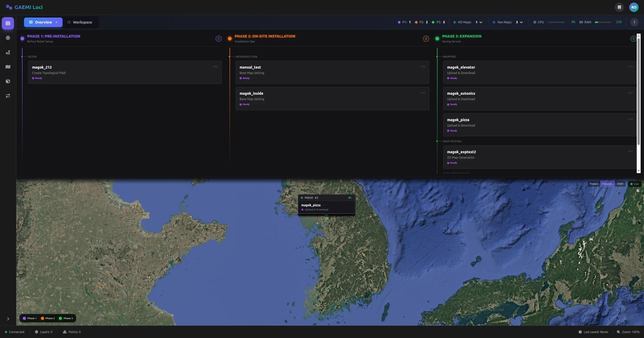This screenshot has height=338, width=644.
Task: Toggle Phase 1 in map legend
Action: click(x=30, y=318)
